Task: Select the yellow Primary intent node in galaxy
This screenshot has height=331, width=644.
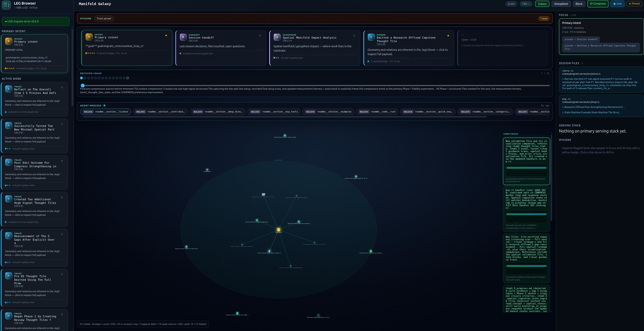Action: click(x=279, y=230)
